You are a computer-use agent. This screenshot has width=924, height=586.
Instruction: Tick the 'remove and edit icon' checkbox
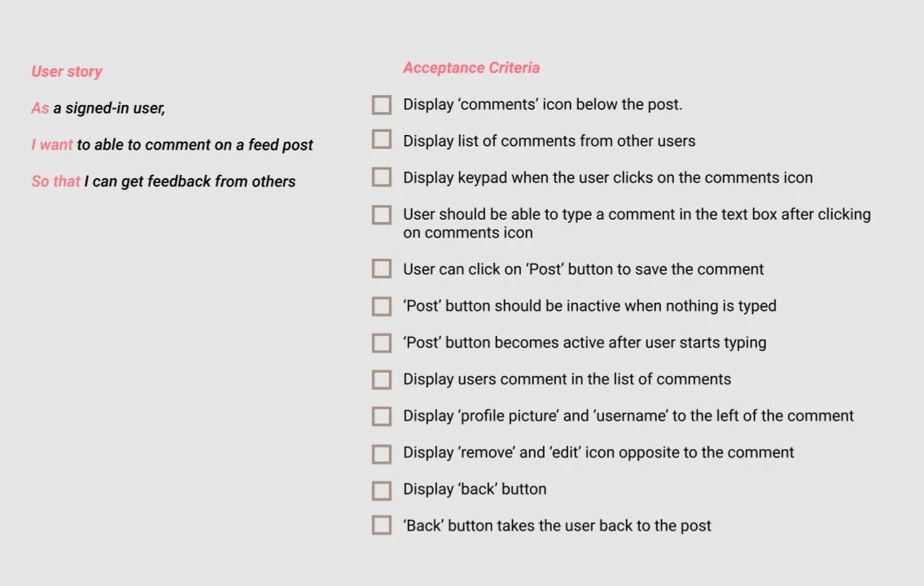pos(381,454)
